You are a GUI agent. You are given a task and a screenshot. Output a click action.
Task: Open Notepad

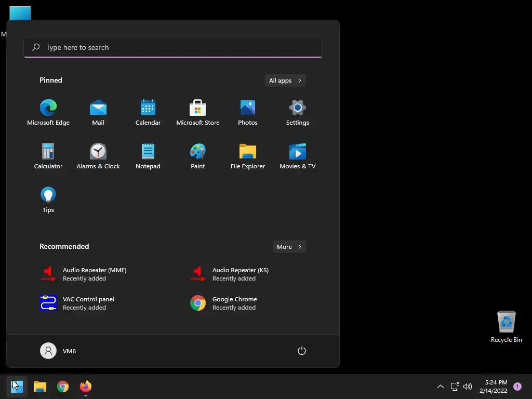tap(148, 156)
